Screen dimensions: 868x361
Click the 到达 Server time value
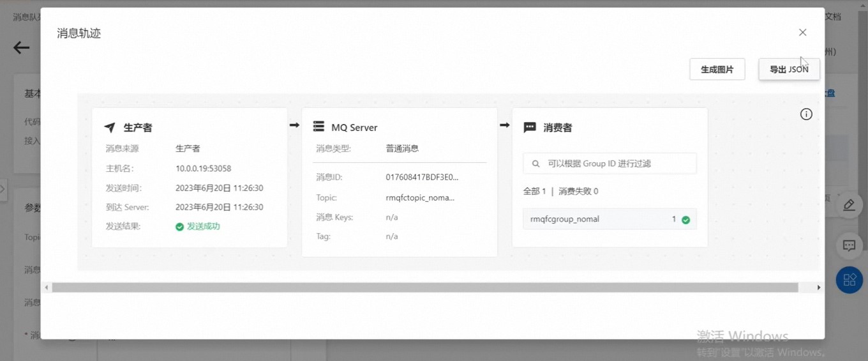pyautogui.click(x=219, y=208)
